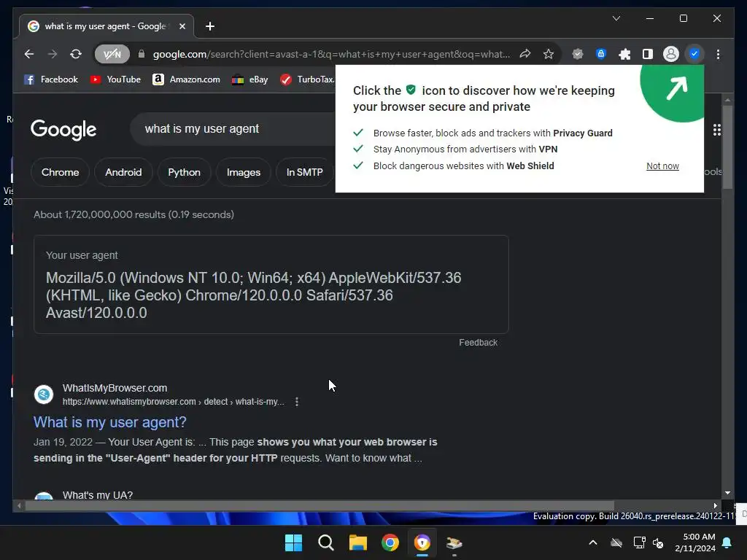This screenshot has width=747, height=560.
Task: Close the 'what is my user agent' tab
Action: click(182, 26)
